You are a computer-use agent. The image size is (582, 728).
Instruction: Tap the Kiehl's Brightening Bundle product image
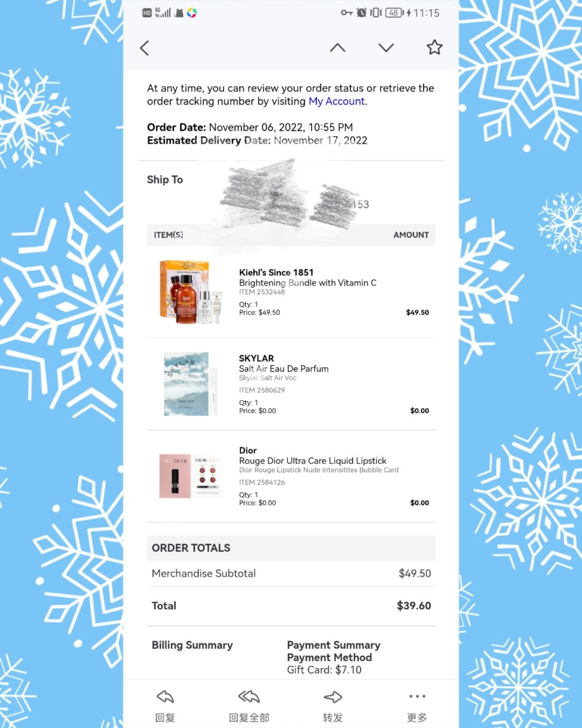(x=191, y=292)
